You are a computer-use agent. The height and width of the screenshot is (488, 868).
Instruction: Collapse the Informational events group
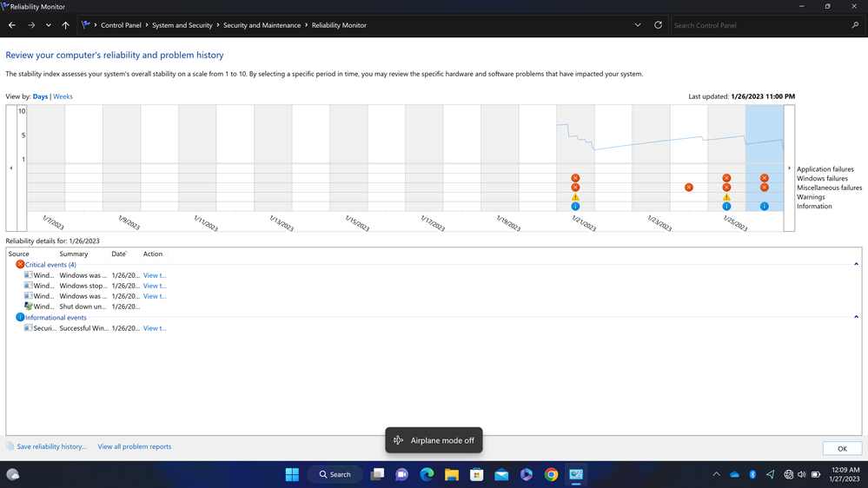[x=856, y=317]
